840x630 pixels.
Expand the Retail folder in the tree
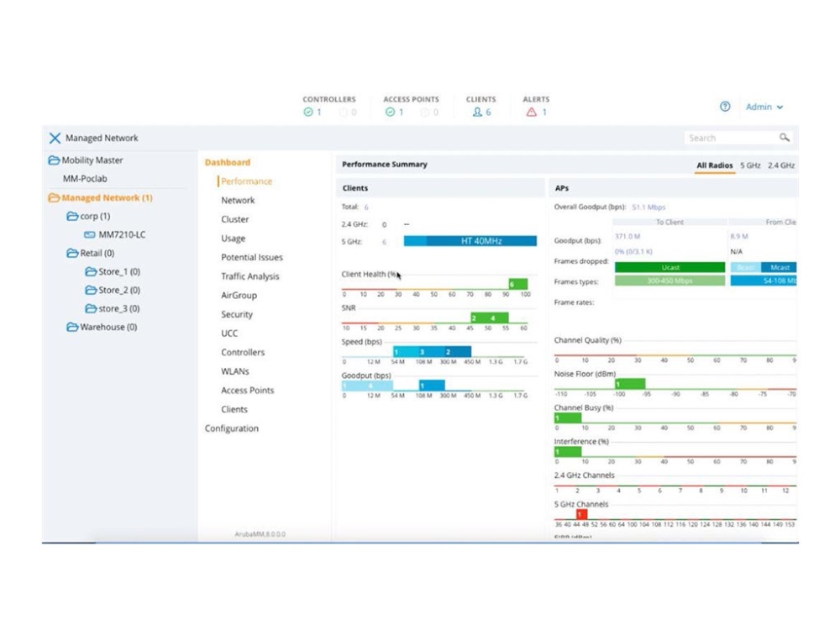pyautogui.click(x=74, y=253)
